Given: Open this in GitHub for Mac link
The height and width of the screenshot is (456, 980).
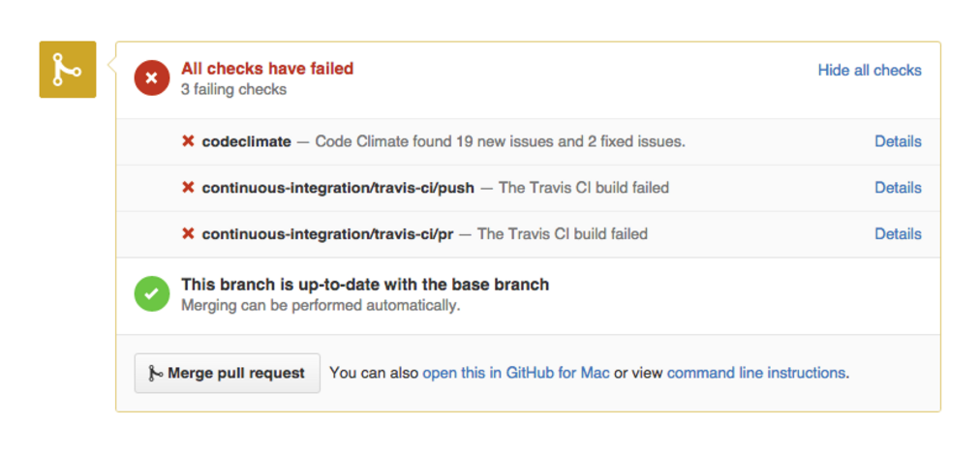Looking at the screenshot, I should 516,373.
